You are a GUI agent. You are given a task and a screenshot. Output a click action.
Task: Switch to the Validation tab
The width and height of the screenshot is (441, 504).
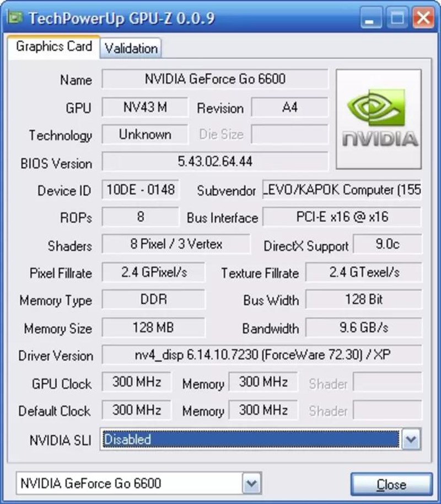(x=131, y=49)
